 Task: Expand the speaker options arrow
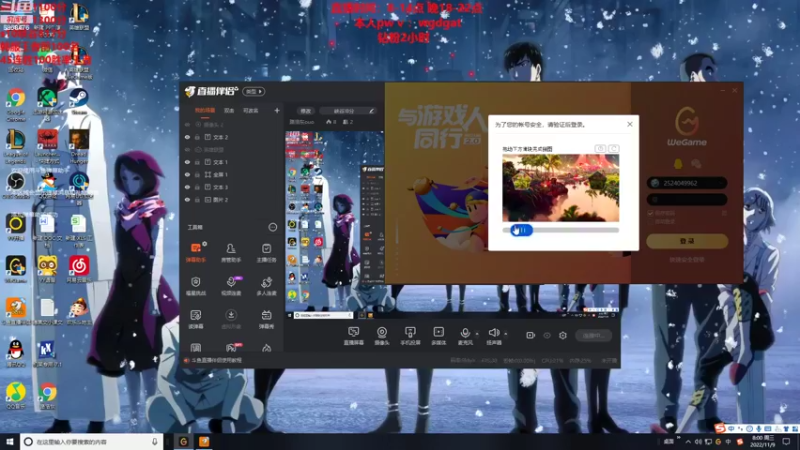(x=506, y=334)
